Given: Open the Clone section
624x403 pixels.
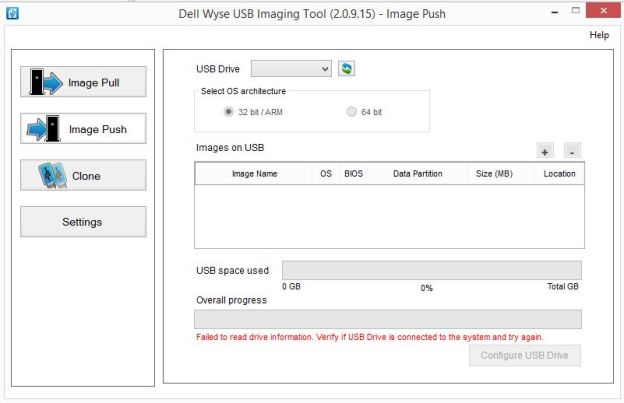Looking at the screenshot, I should [x=83, y=176].
